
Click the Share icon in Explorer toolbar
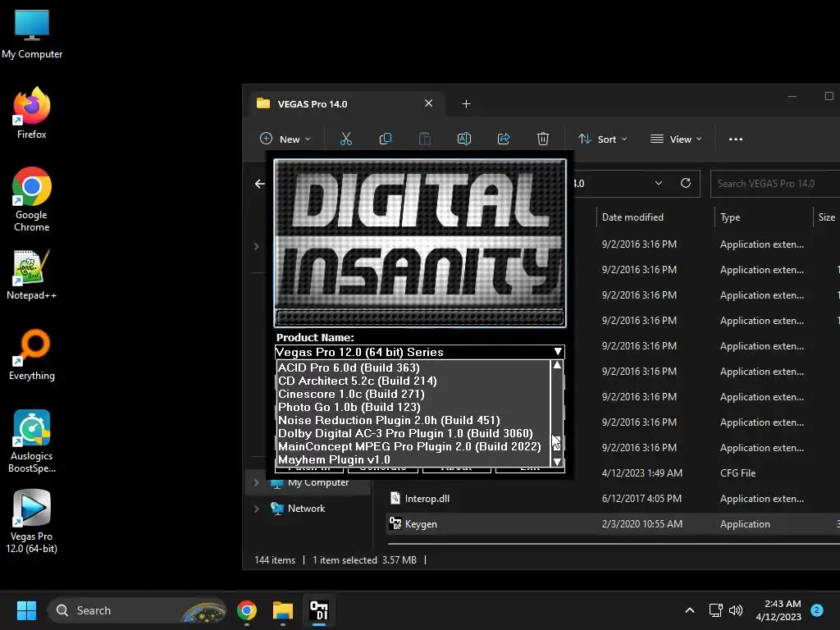click(504, 139)
